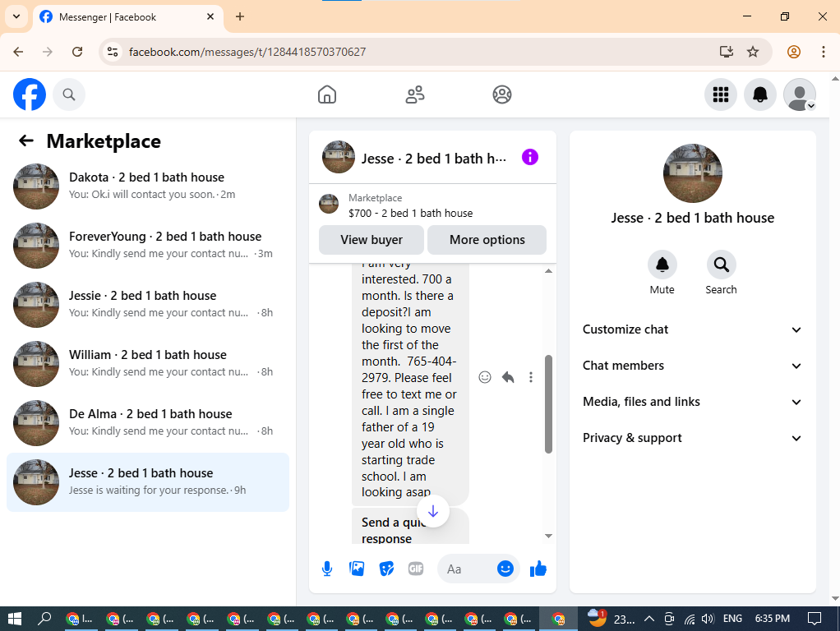Expand Chat members section
The width and height of the screenshot is (840, 631).
(x=692, y=366)
